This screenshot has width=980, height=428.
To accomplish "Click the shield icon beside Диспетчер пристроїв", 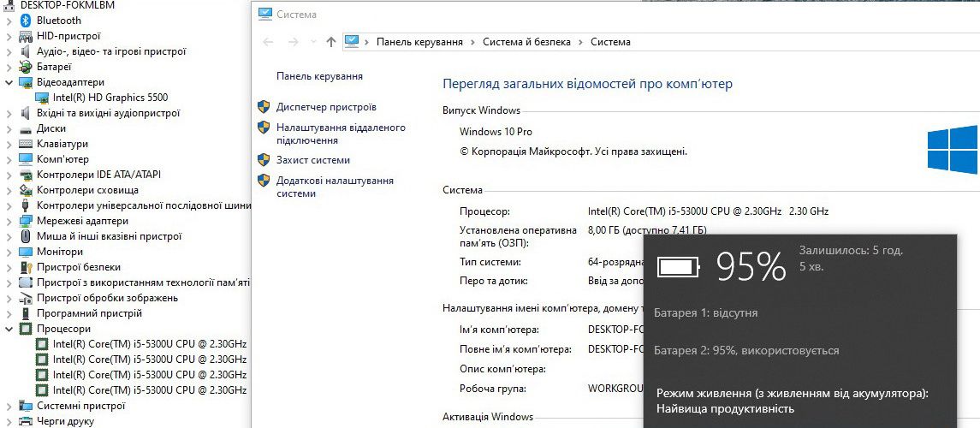I will tap(264, 107).
